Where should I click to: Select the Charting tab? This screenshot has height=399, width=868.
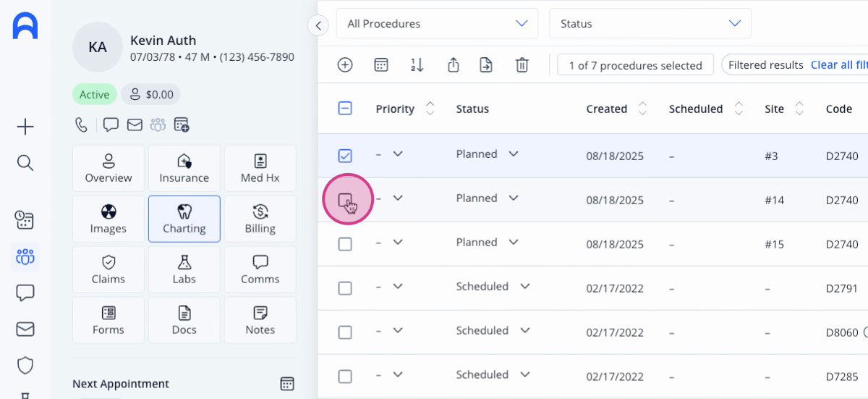tap(184, 219)
